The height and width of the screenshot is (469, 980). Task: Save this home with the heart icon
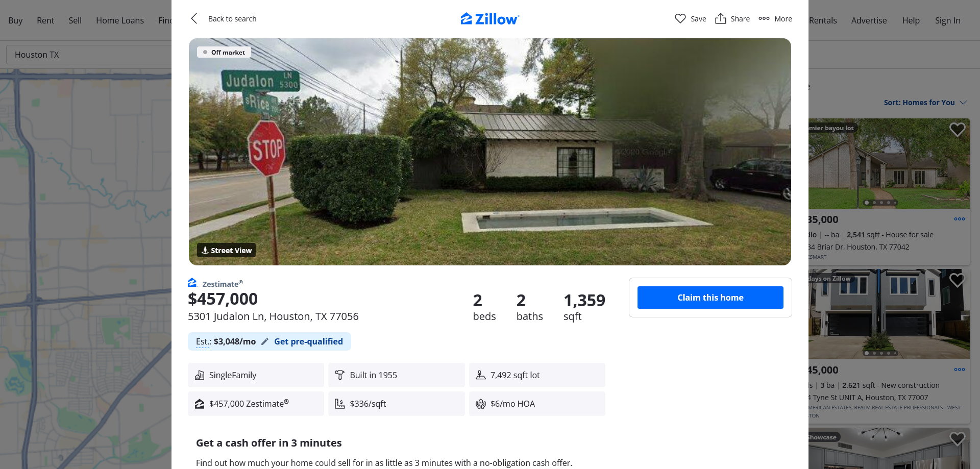tap(680, 19)
